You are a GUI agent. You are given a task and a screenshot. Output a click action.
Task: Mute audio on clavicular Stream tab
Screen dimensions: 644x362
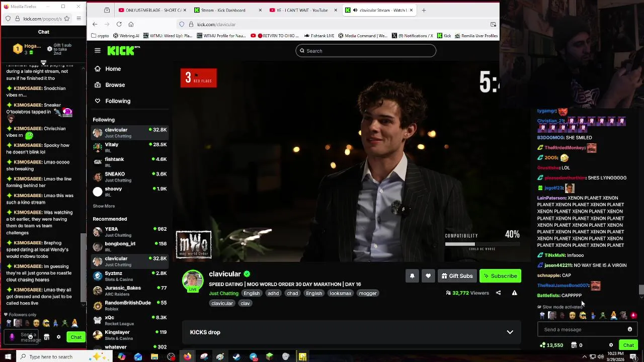point(355,10)
